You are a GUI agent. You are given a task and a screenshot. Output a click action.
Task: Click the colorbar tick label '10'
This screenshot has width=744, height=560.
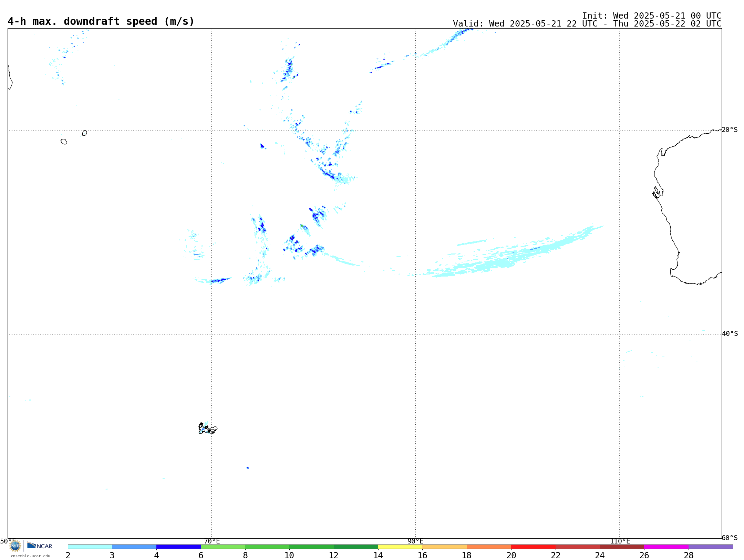click(x=289, y=555)
